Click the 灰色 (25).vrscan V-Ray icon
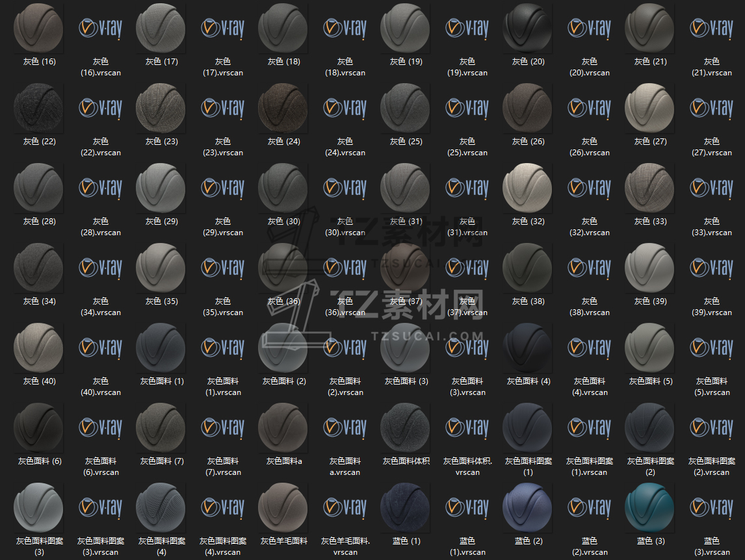This screenshot has width=745, height=560. click(x=467, y=108)
